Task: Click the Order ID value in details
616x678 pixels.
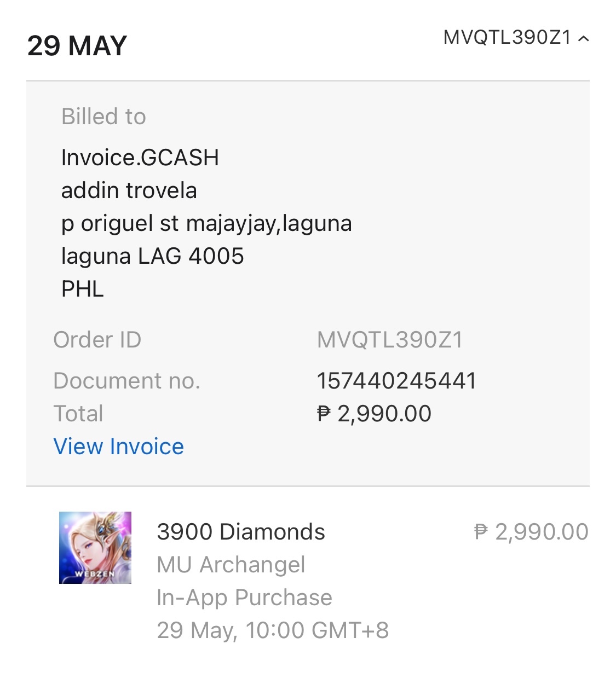Action: pyautogui.click(x=389, y=340)
